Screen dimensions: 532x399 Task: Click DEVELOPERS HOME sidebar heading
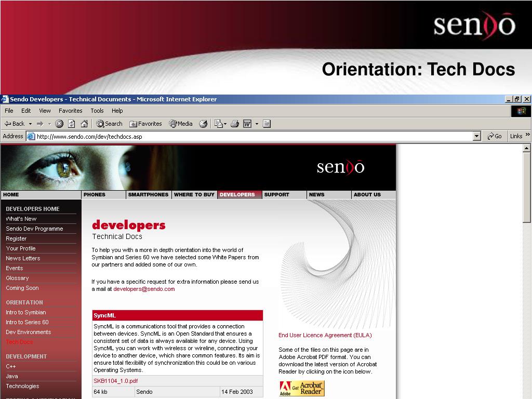coord(33,209)
